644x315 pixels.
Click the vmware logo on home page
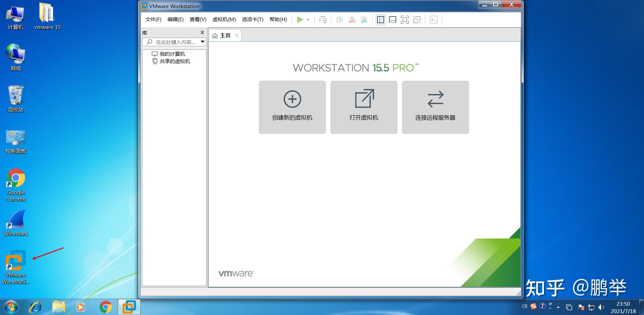pyautogui.click(x=236, y=273)
